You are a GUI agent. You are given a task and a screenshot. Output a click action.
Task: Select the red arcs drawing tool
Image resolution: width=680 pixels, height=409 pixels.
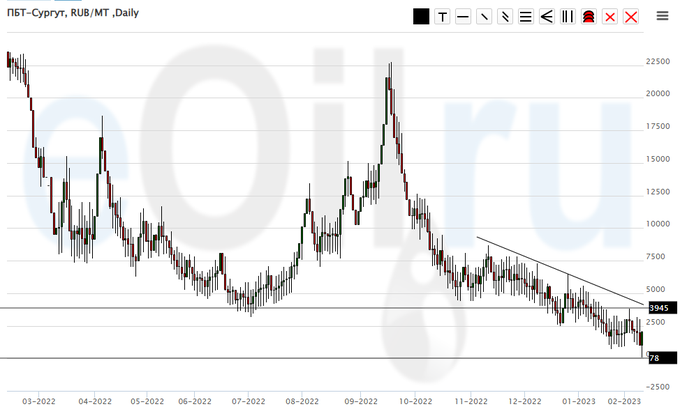click(x=589, y=16)
